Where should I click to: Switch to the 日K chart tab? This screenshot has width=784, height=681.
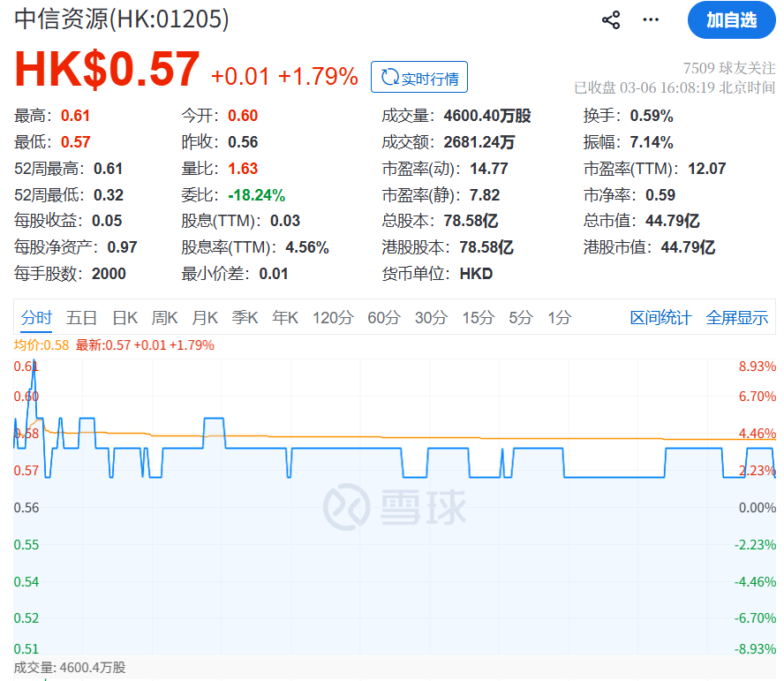125,318
